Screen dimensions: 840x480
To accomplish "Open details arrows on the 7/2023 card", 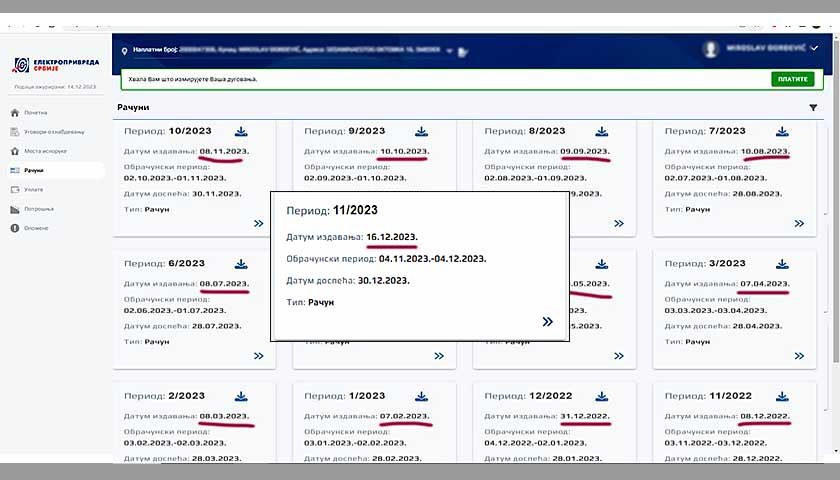I will click(x=799, y=223).
